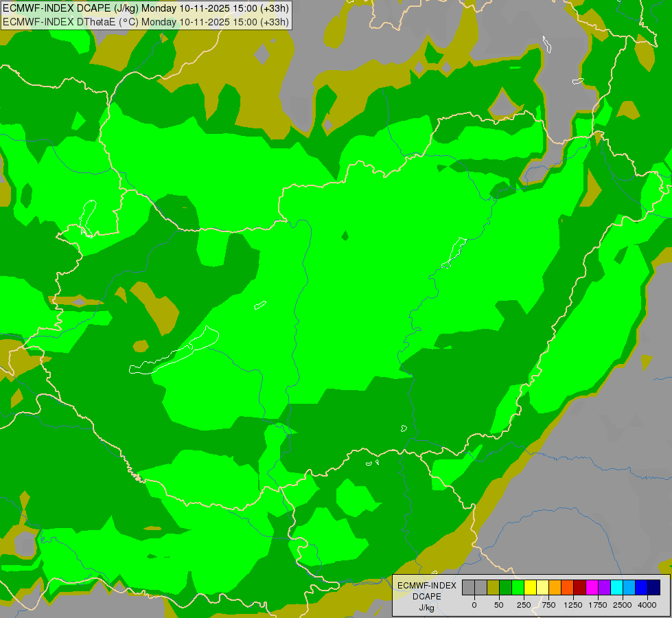Click the magenta legend swatch
The image size is (672, 618).
point(592,588)
